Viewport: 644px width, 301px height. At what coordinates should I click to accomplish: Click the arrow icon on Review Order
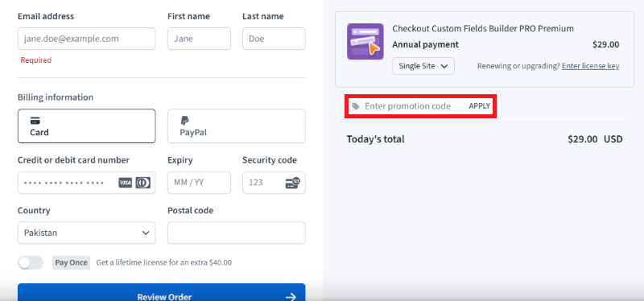291,297
